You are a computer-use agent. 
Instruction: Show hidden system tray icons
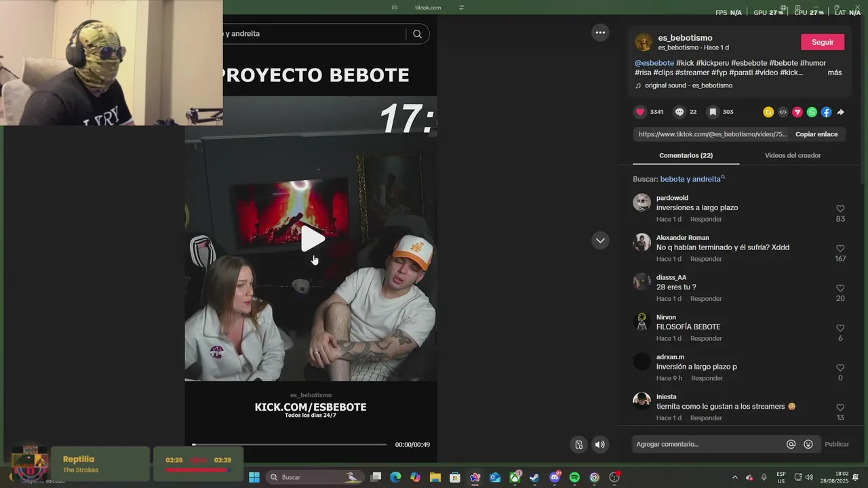pos(734,477)
